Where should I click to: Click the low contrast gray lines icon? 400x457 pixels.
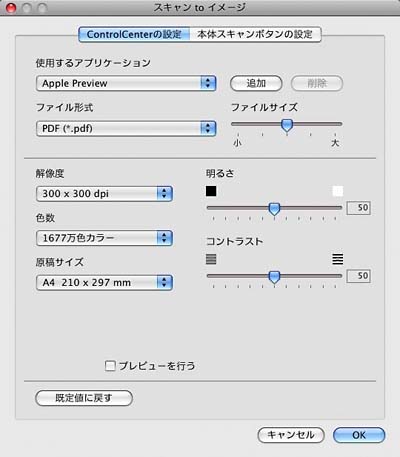click(211, 259)
